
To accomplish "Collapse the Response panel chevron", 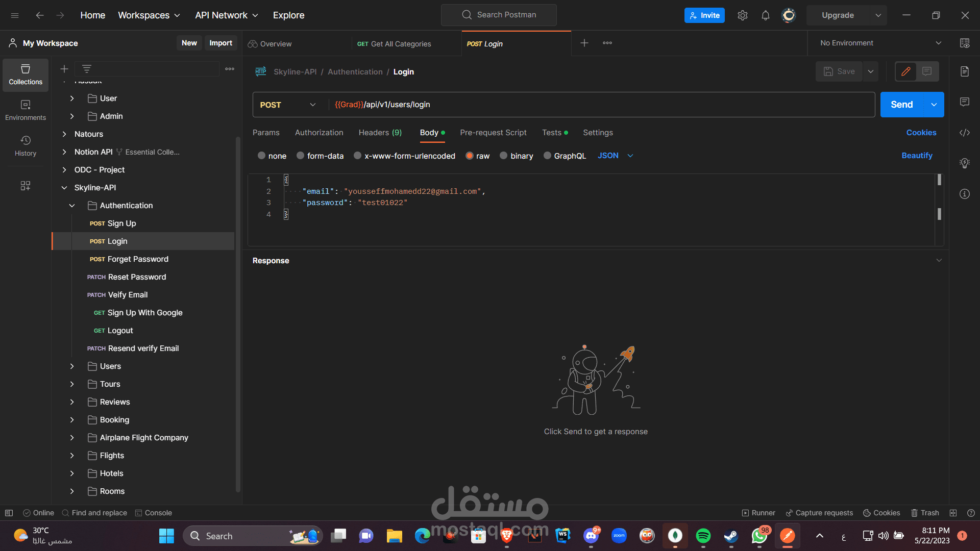I will click(x=939, y=260).
